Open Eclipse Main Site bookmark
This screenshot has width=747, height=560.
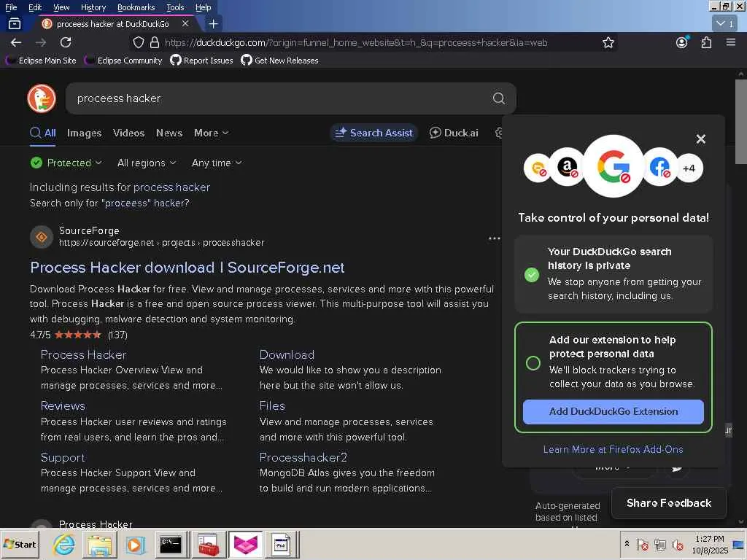point(42,61)
